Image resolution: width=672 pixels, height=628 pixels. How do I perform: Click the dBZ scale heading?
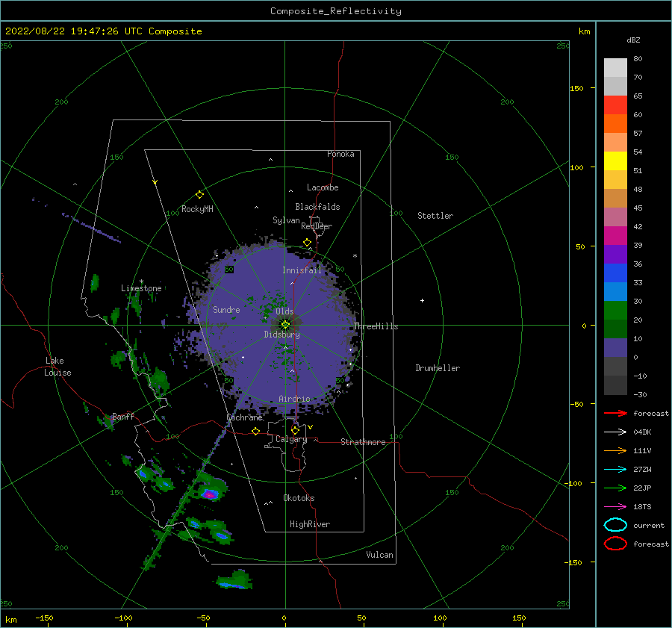[633, 40]
